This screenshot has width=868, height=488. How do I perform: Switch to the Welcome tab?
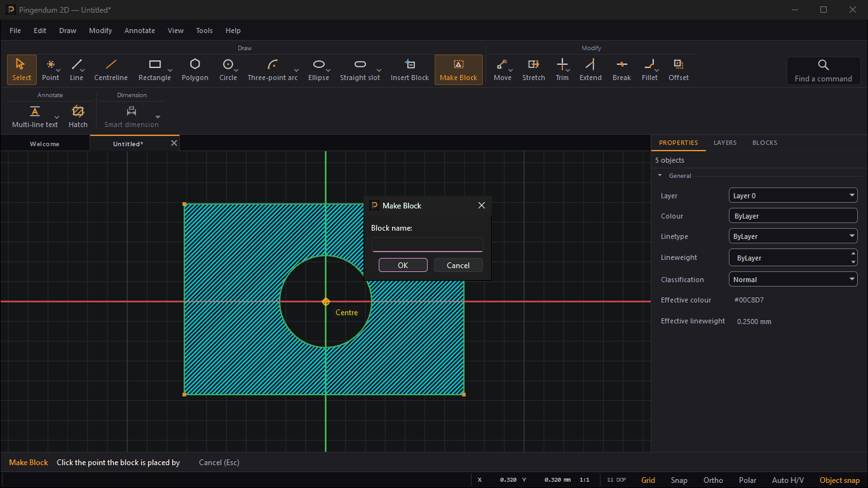[x=44, y=144]
